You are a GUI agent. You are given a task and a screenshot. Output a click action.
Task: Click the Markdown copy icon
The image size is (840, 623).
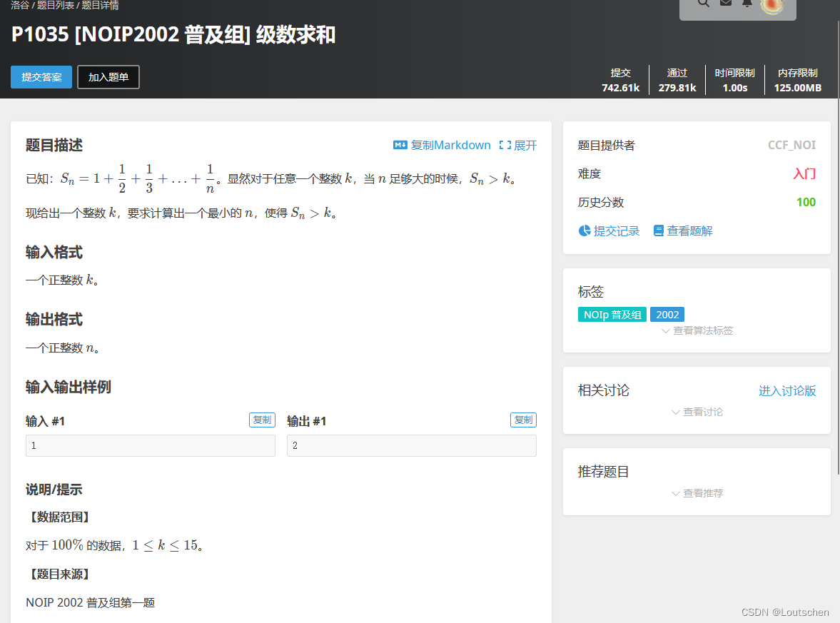coord(400,145)
